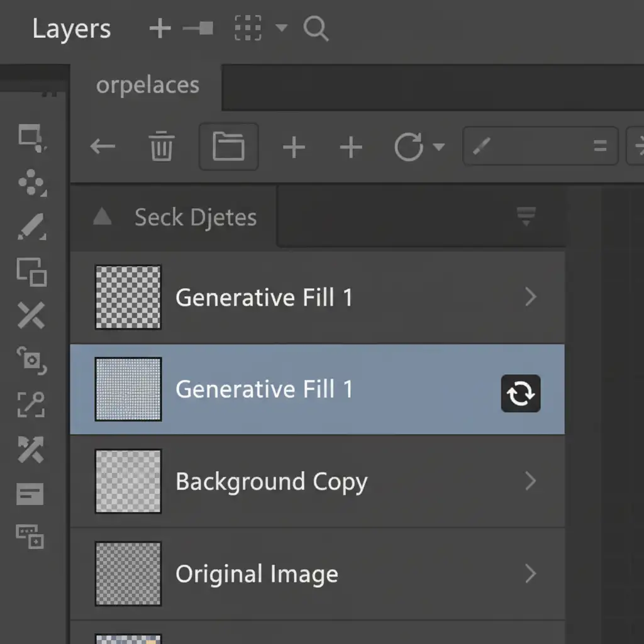
Task: Click the trash icon to delete layer
Action: click(x=162, y=147)
